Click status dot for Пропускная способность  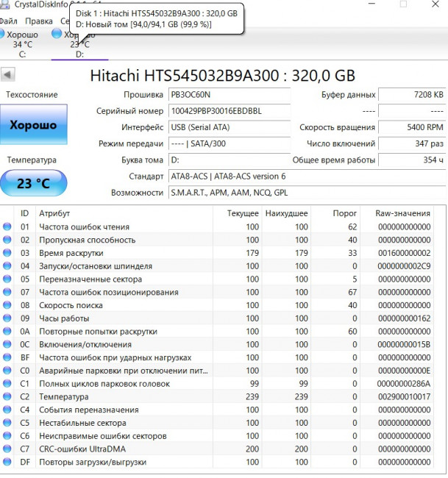(7, 240)
